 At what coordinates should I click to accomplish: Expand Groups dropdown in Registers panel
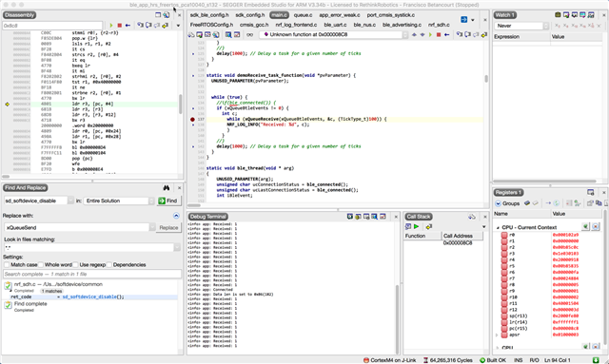pos(498,203)
